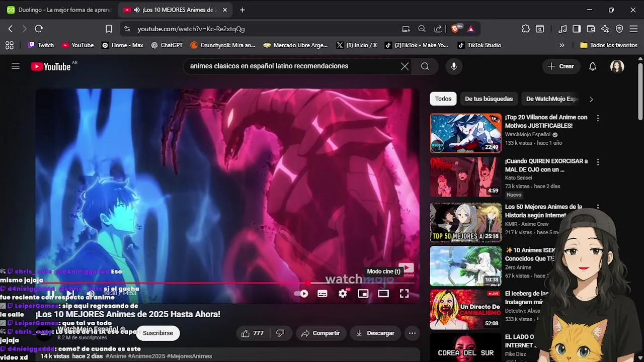Open Top 20 Villanos thumbnail
The width and height of the screenshot is (644, 362).
click(465, 133)
